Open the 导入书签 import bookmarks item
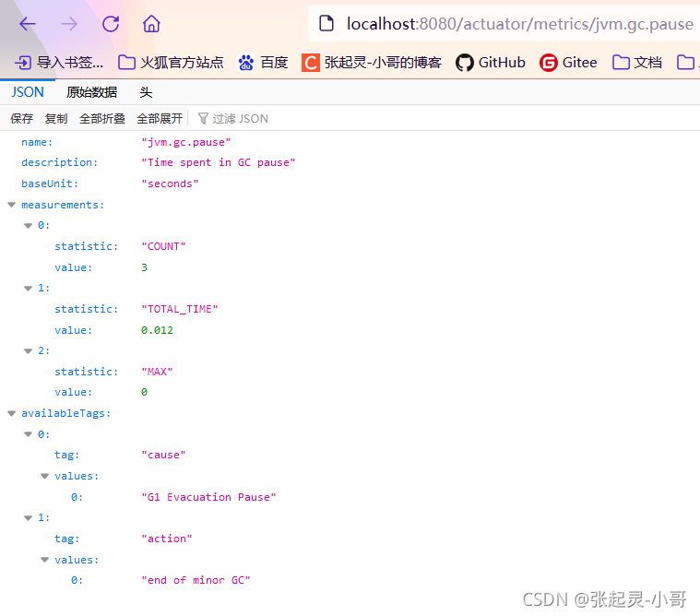 click(x=59, y=63)
